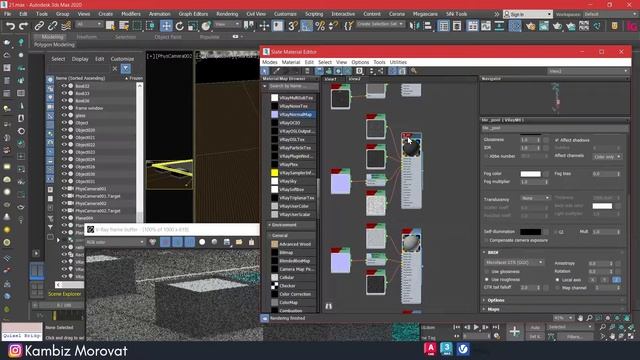Open the BRDF Microfacet GTR dropdown
The height and width of the screenshot is (360, 640).
point(514,262)
